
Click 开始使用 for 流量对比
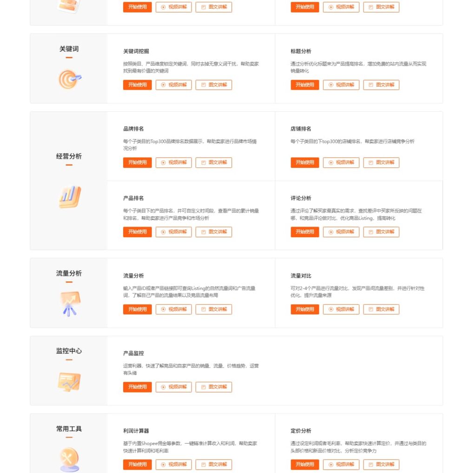(304, 309)
